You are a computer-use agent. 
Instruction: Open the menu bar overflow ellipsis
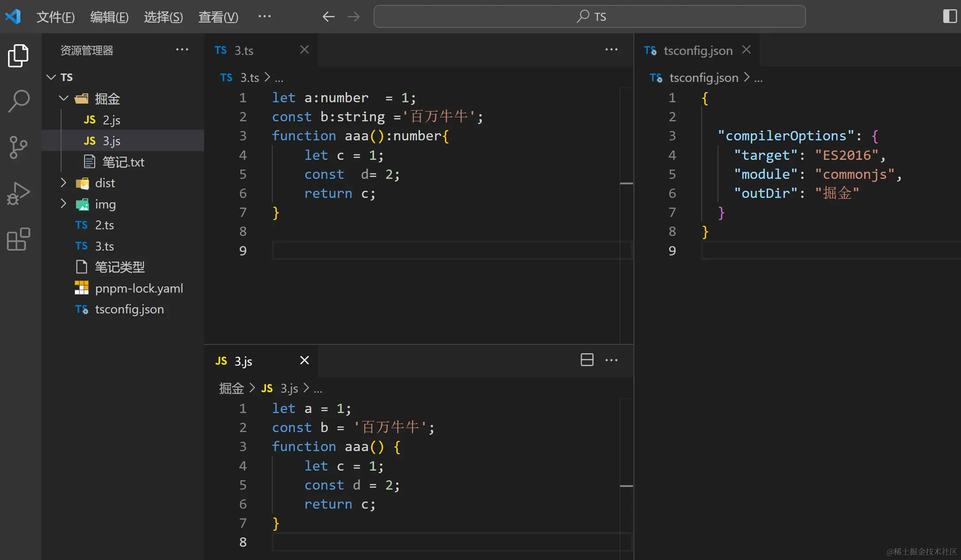264,16
